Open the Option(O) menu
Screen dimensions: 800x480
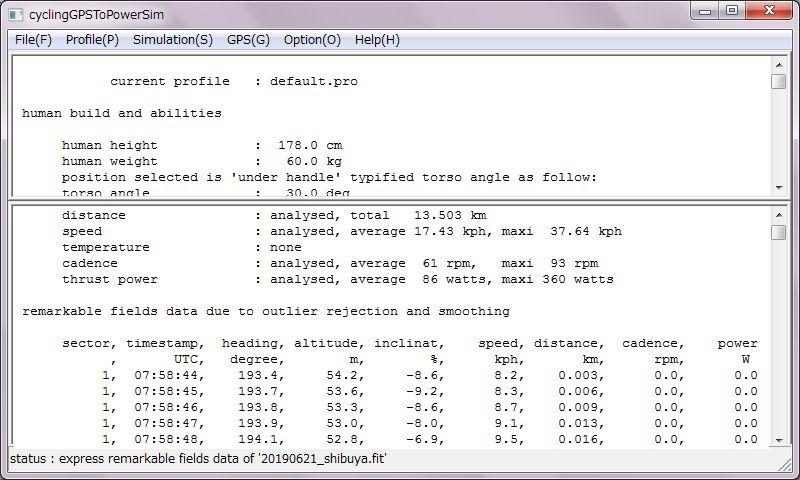coord(312,40)
